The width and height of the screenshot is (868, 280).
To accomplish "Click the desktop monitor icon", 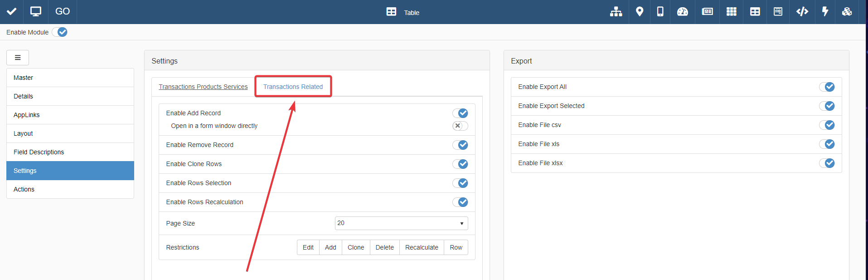I will click(x=35, y=12).
